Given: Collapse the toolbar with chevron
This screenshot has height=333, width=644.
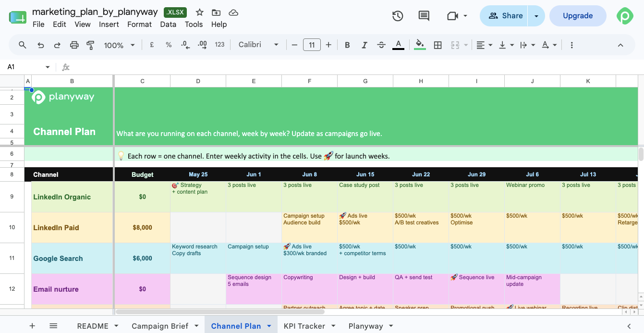Looking at the screenshot, I should [x=620, y=45].
